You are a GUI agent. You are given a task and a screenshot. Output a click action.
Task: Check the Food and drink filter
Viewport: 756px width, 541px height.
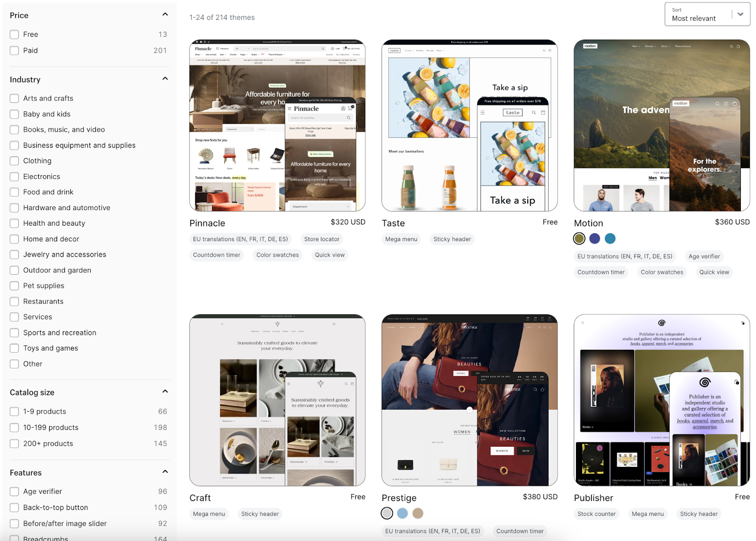14,192
